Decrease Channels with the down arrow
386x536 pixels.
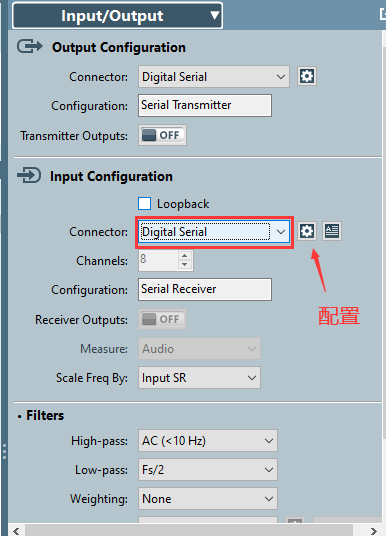[x=185, y=265]
